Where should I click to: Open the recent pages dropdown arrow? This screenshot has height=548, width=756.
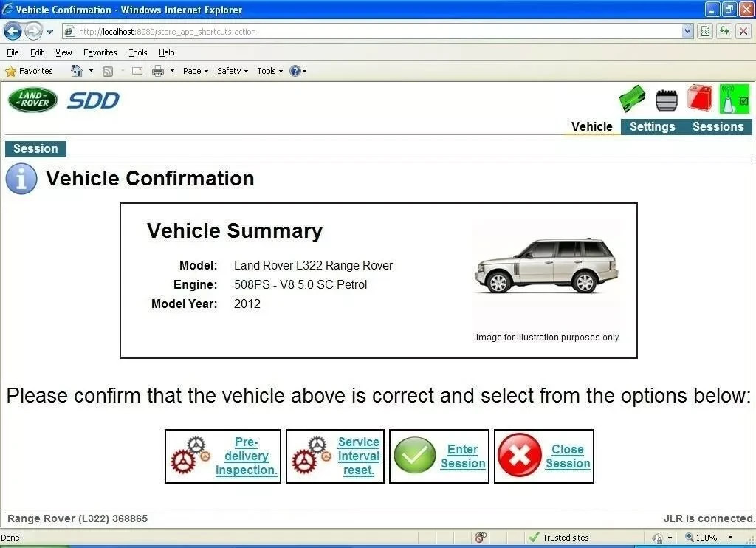(49, 32)
